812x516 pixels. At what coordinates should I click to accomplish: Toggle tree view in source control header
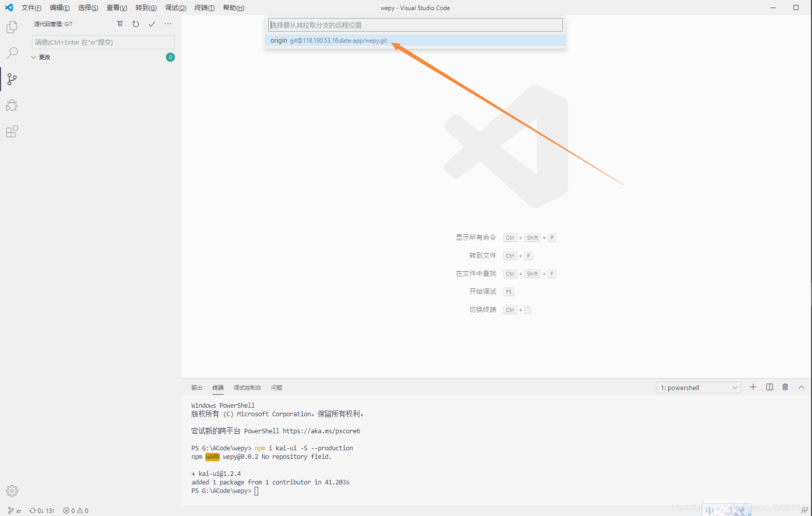coord(120,24)
